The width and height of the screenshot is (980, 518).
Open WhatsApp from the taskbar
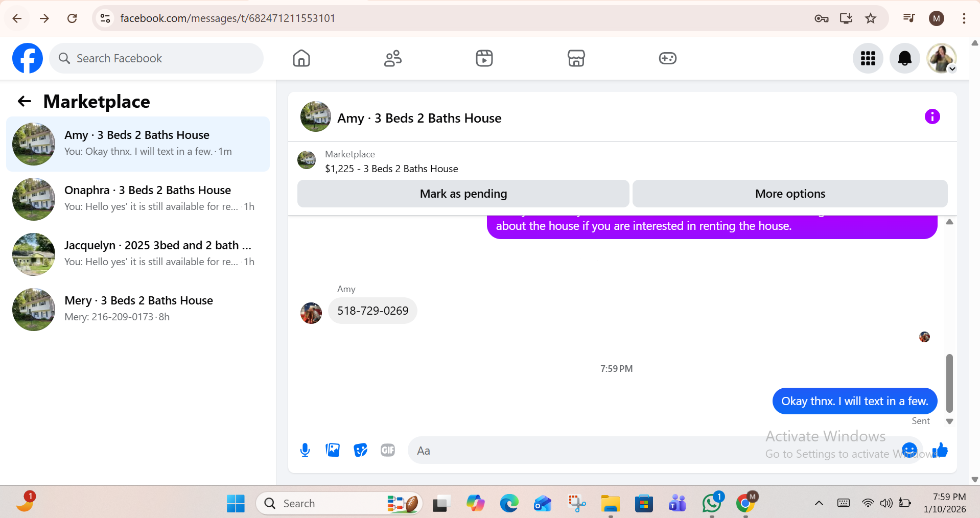click(x=712, y=503)
